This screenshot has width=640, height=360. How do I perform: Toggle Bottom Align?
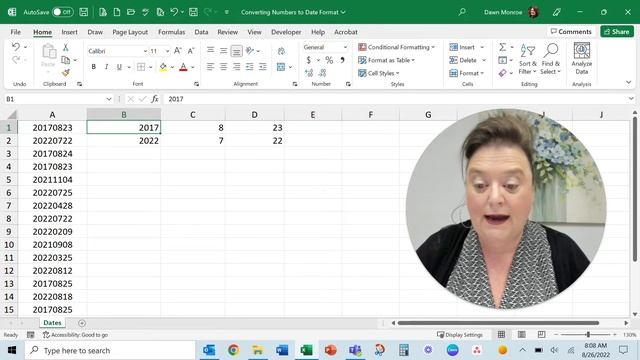click(x=237, y=50)
